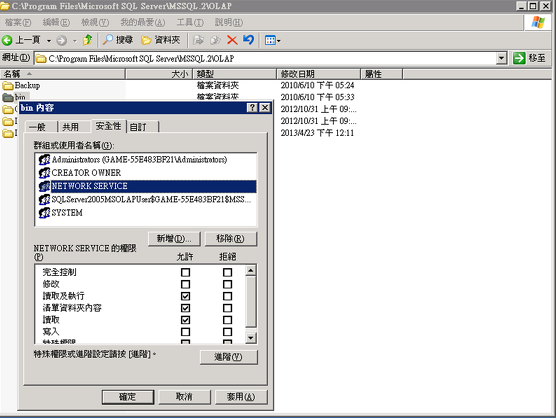Sort by Date Modified (修改日期) column header

point(318,74)
